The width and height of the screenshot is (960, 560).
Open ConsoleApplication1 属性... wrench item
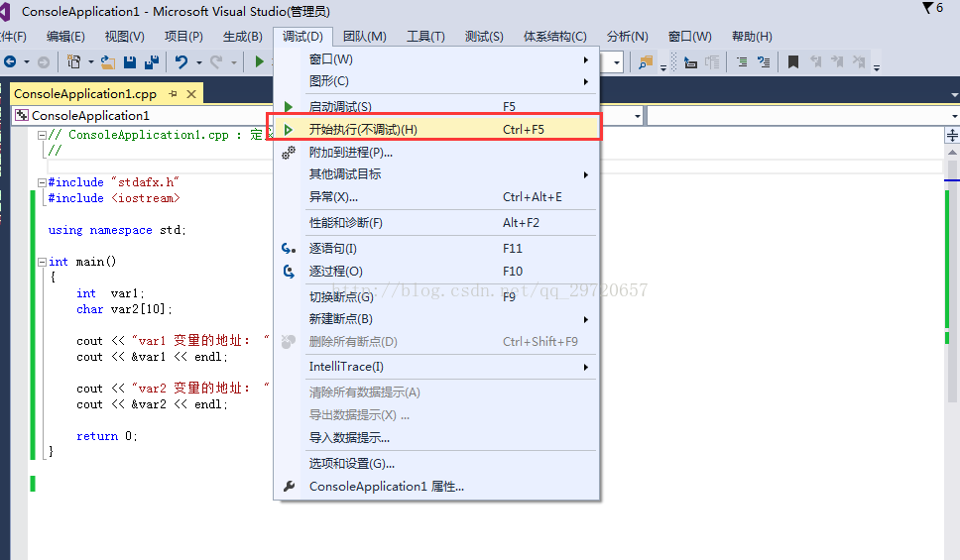[x=436, y=487]
